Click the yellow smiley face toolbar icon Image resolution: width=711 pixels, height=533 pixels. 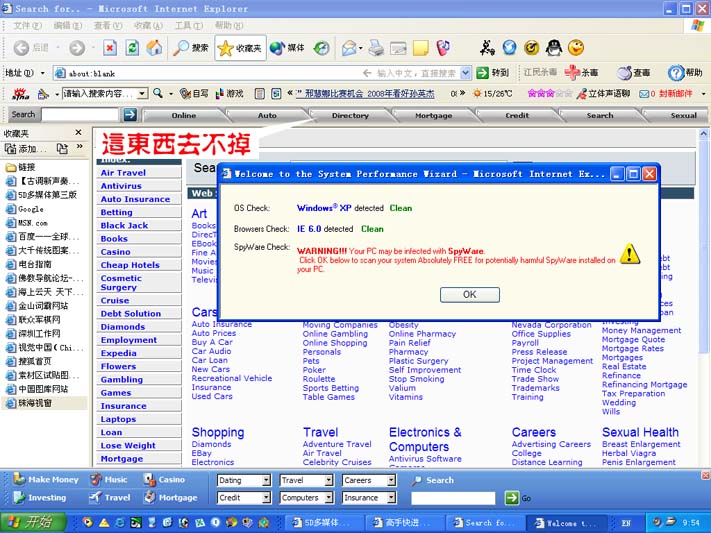576,47
